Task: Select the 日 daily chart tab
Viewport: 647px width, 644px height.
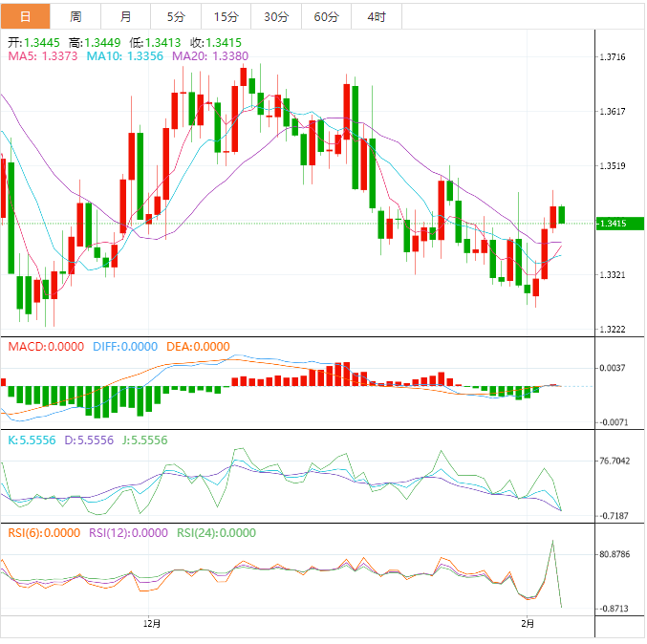Action: click(25, 16)
